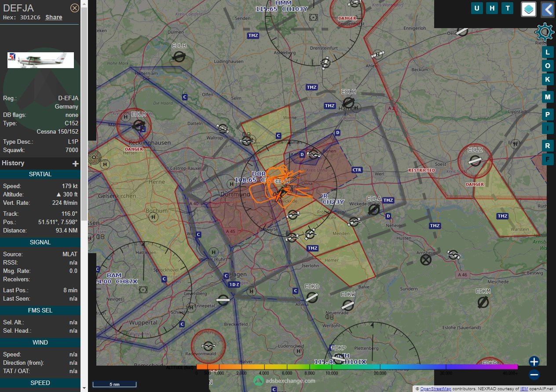Zoom out the map with minus
The width and height of the screenshot is (556, 392).
point(534,375)
